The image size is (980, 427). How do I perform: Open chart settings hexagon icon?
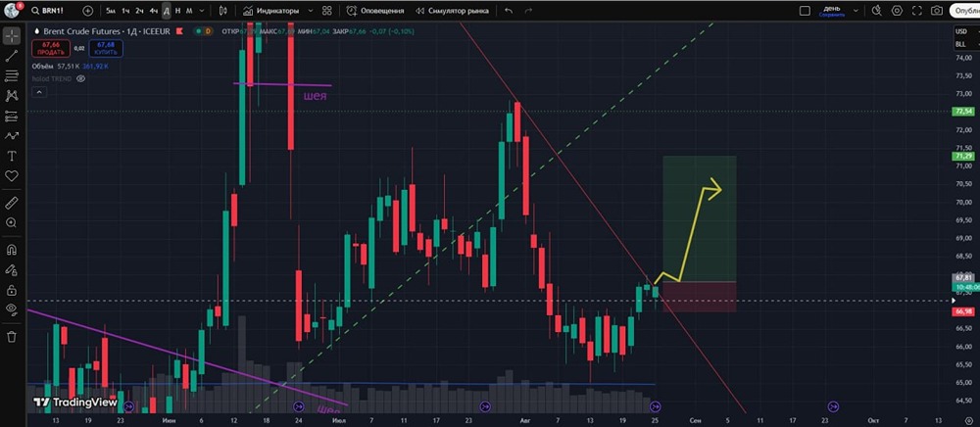pos(897,11)
